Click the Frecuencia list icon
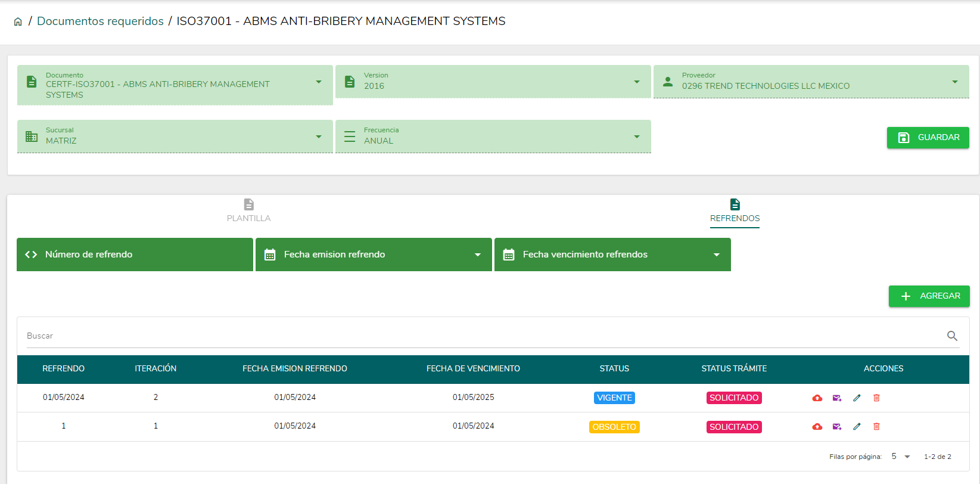The image size is (980, 484). (x=350, y=136)
